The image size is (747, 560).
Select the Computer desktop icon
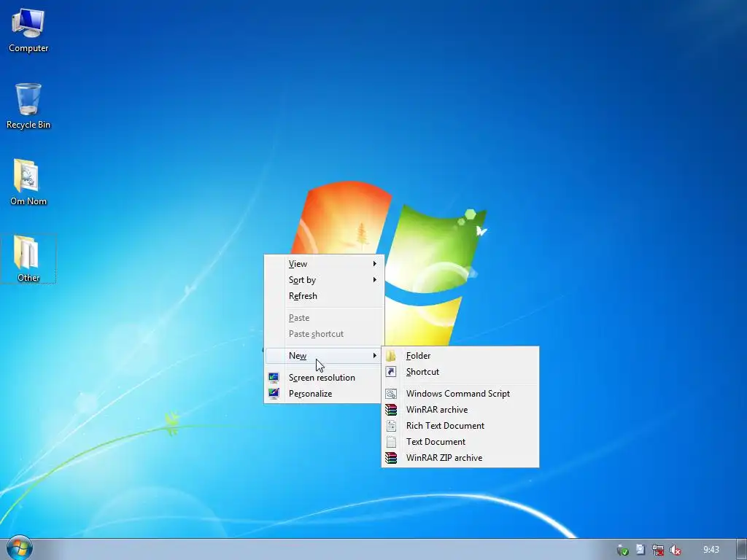(28, 29)
